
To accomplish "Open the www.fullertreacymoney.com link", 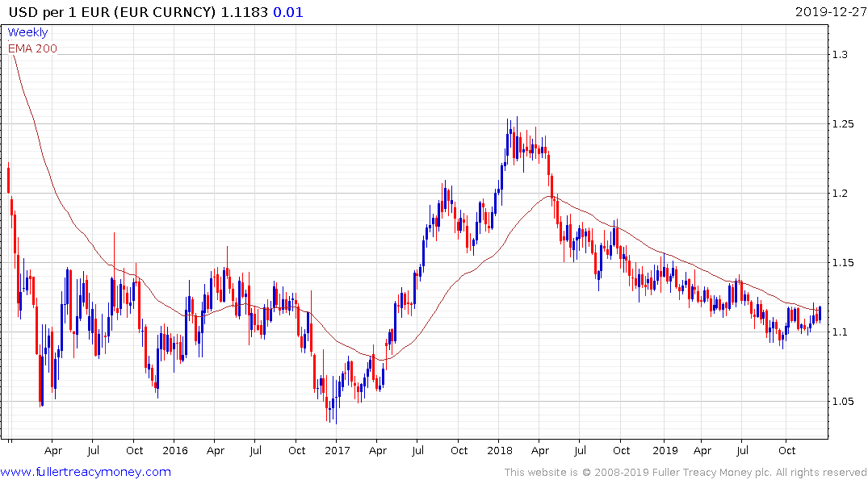I will pos(86,472).
